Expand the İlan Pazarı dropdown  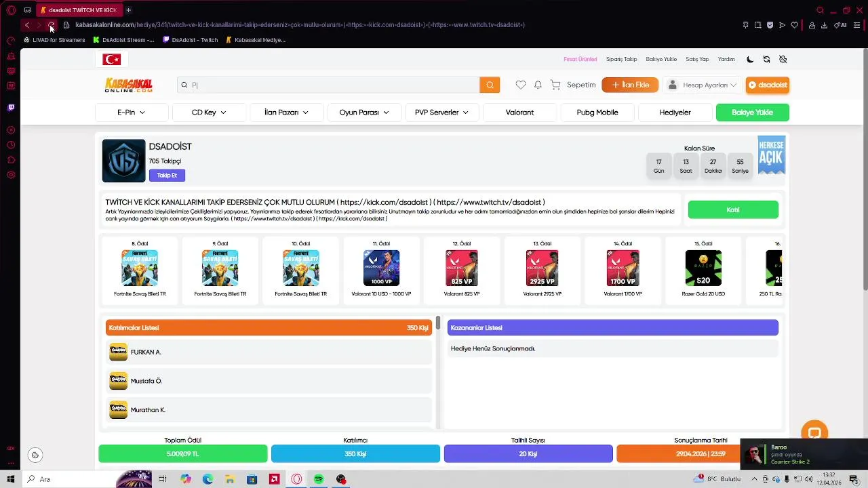[x=286, y=113]
